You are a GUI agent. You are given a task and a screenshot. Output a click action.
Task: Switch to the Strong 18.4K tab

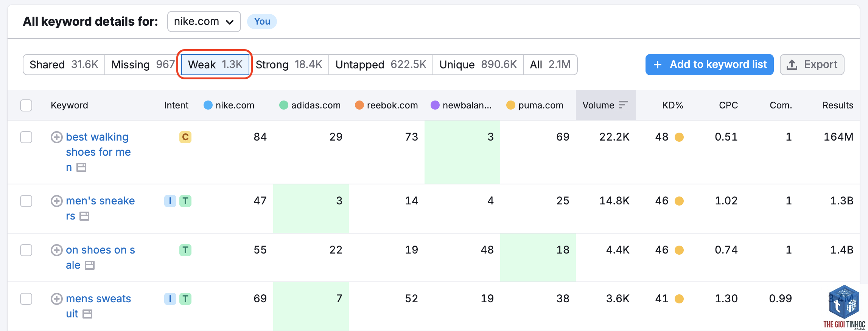(289, 65)
